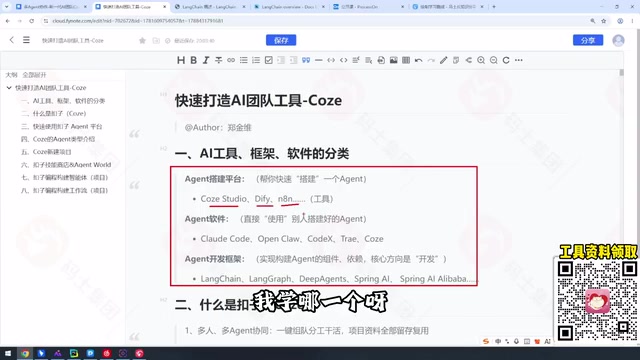Open a new browser tab

click(x=493, y=7)
